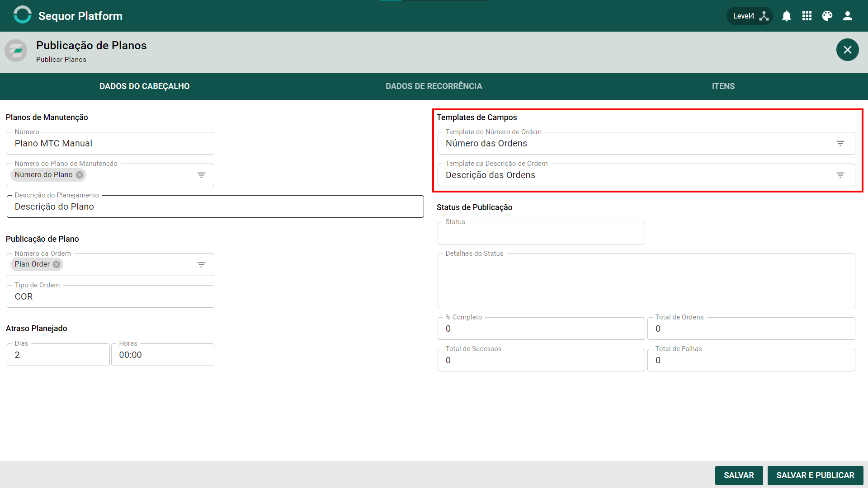Click the Publicação de Planos page title
This screenshot has height=488, width=868.
(91, 46)
